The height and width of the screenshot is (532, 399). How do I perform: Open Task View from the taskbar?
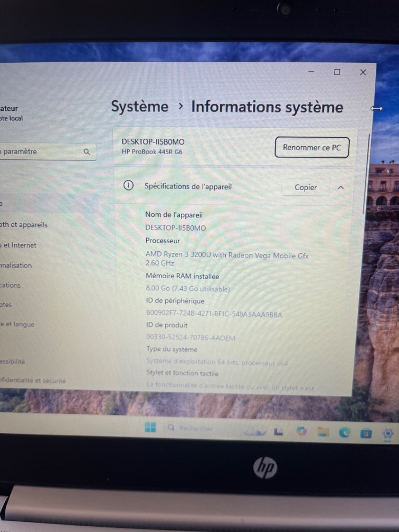(x=278, y=431)
